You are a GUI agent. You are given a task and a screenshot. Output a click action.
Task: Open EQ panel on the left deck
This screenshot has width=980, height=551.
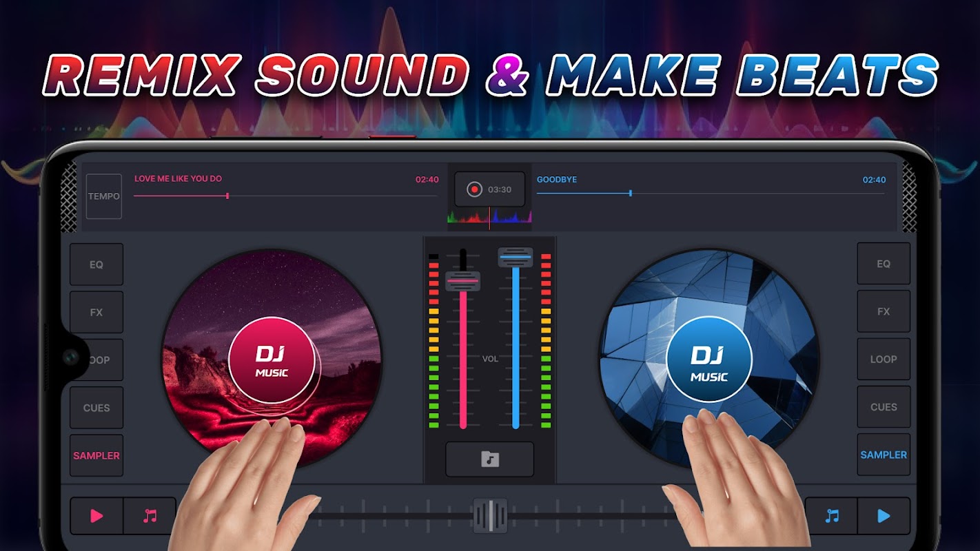(96, 264)
